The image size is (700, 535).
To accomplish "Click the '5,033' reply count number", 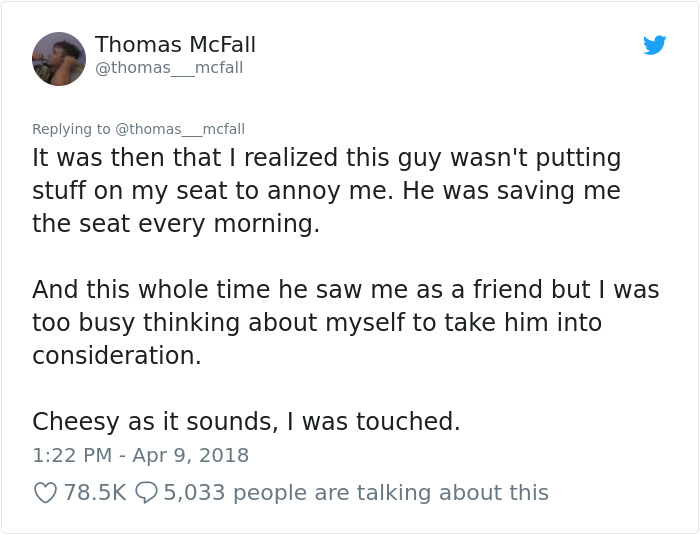I will [194, 493].
